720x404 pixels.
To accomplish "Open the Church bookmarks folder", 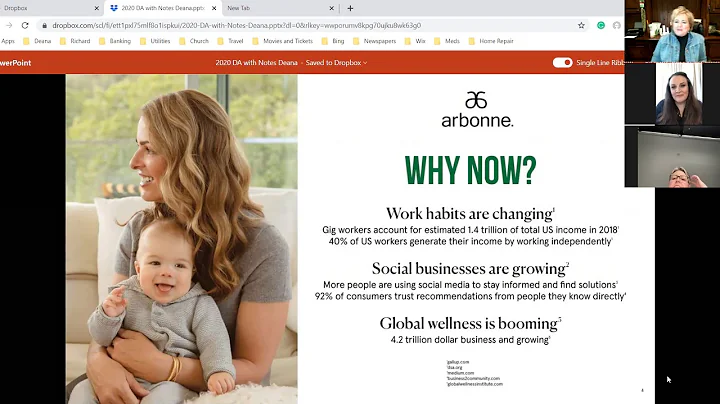I will (194, 41).
